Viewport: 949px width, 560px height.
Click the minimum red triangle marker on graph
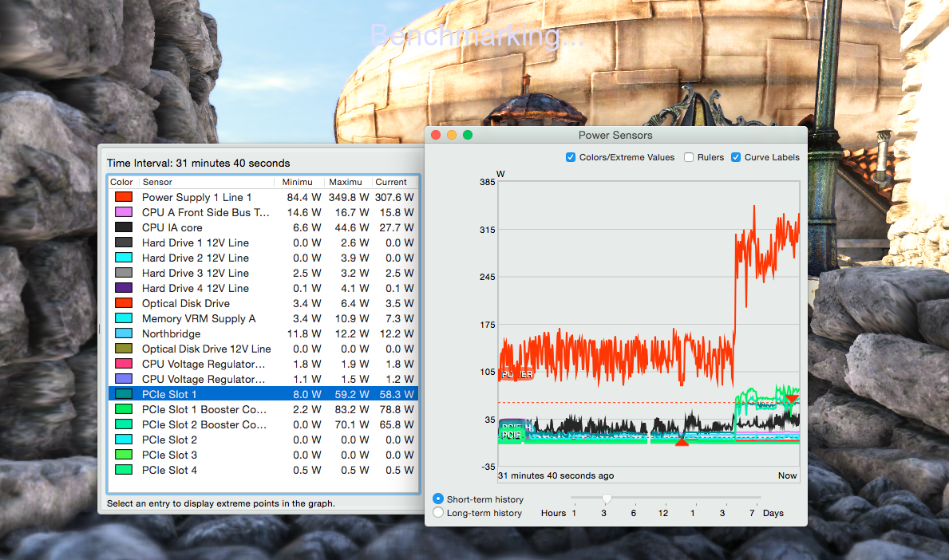(x=682, y=442)
